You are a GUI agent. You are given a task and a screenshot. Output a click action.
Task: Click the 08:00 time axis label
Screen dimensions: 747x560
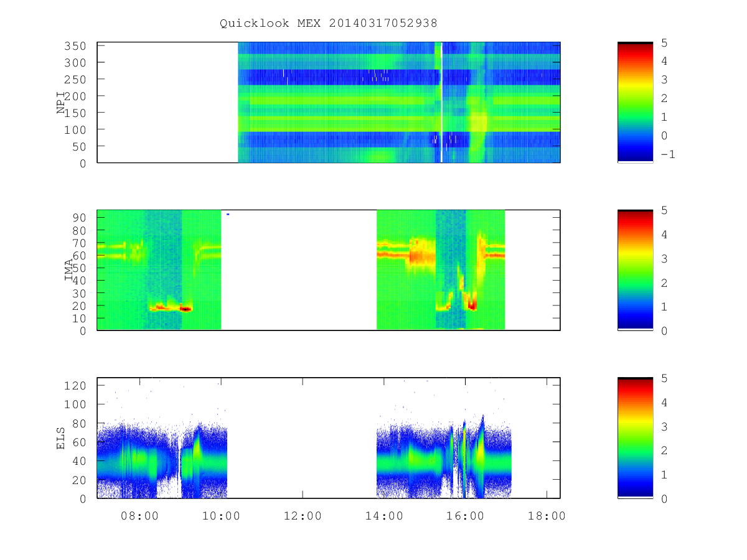click(139, 516)
